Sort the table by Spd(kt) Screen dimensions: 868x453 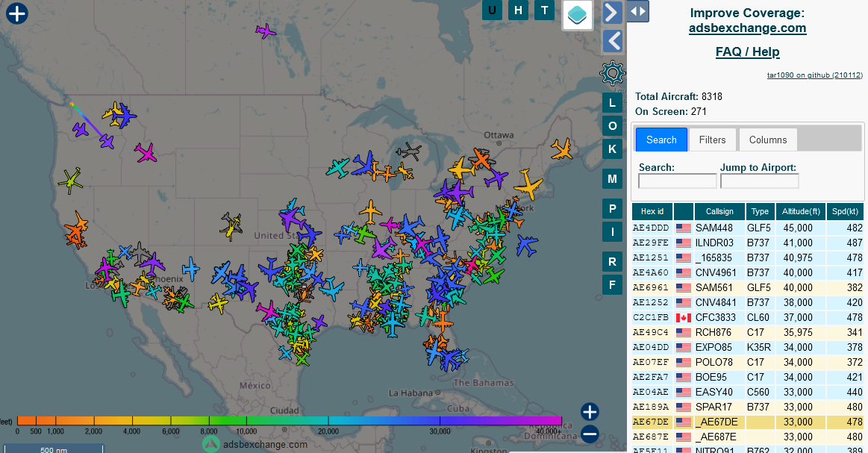(x=846, y=211)
